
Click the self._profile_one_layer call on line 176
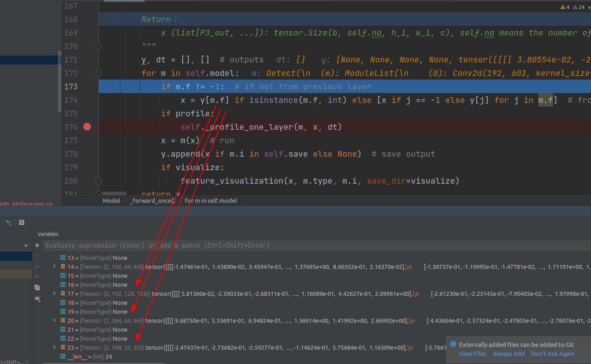(x=261, y=127)
